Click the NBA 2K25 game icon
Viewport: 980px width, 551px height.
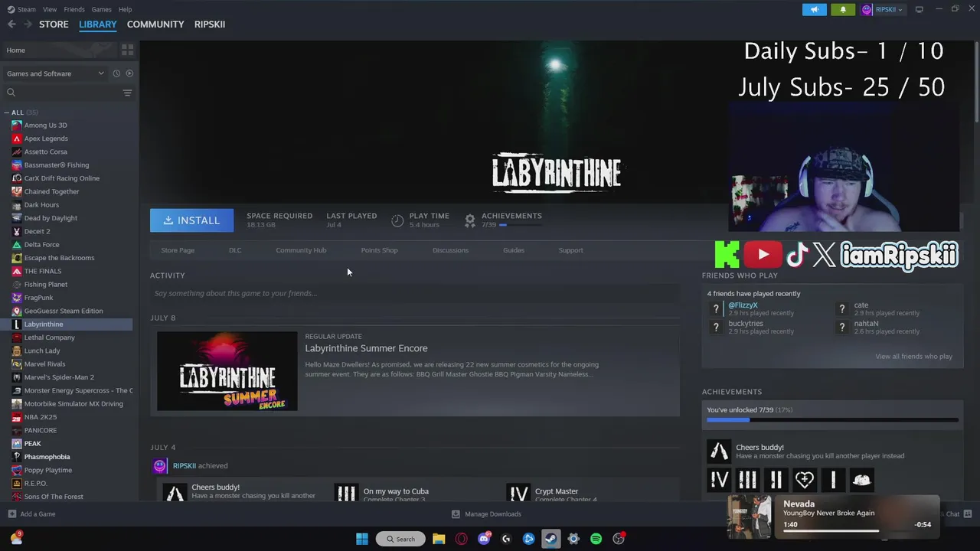(17, 417)
